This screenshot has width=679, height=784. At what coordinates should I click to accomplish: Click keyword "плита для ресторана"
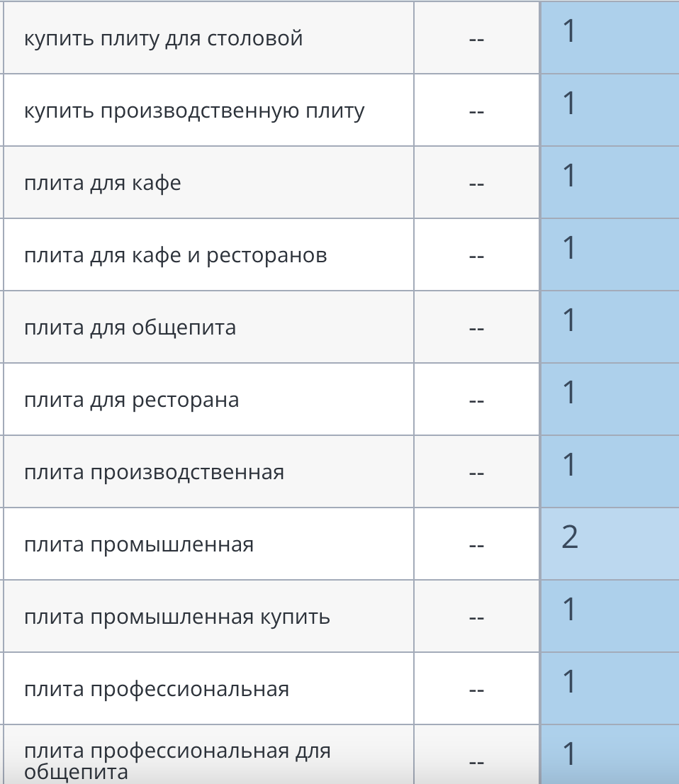(132, 400)
